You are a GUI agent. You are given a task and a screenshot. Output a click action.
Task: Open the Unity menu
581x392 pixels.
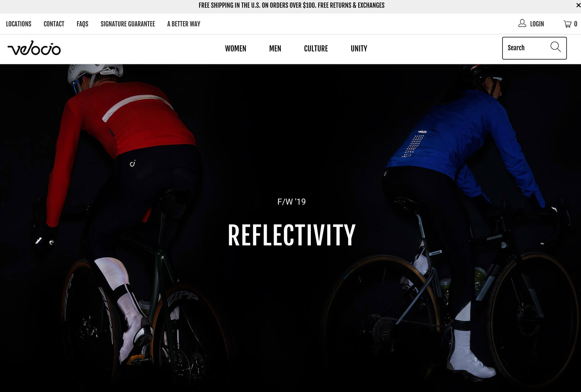point(359,48)
